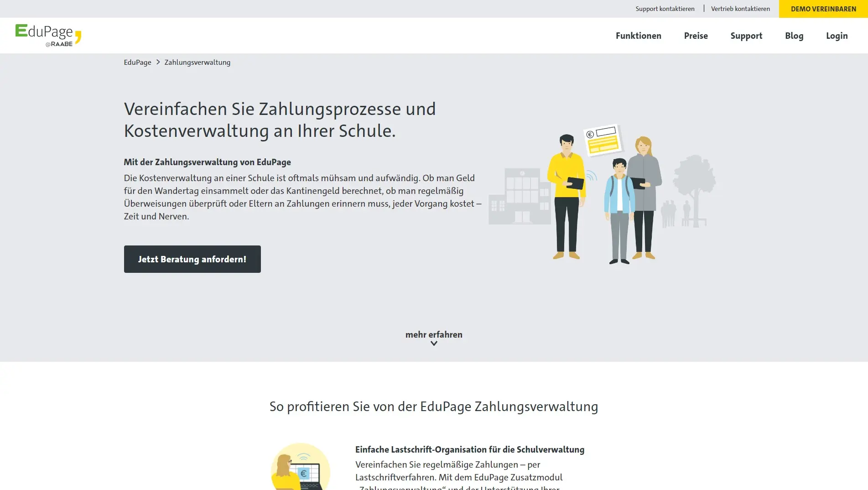The image size is (868, 490).
Task: Click the Support kontaktieren link
Action: point(665,9)
